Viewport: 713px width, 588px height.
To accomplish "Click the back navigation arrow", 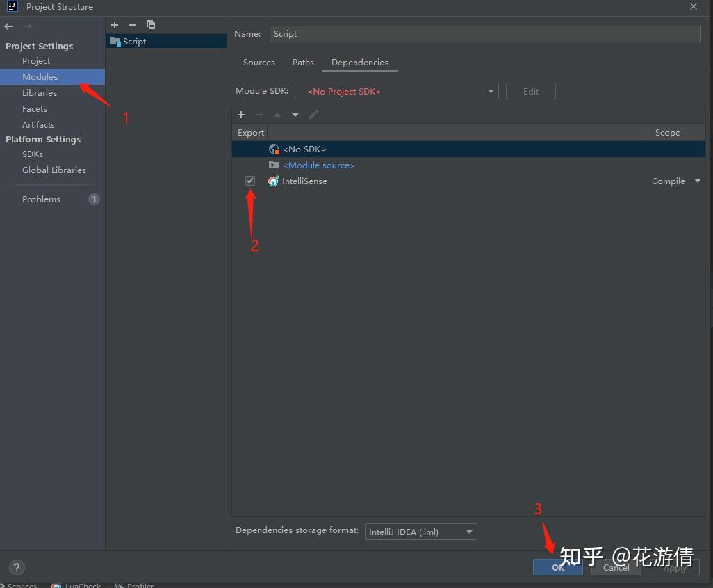I will click(x=8, y=26).
